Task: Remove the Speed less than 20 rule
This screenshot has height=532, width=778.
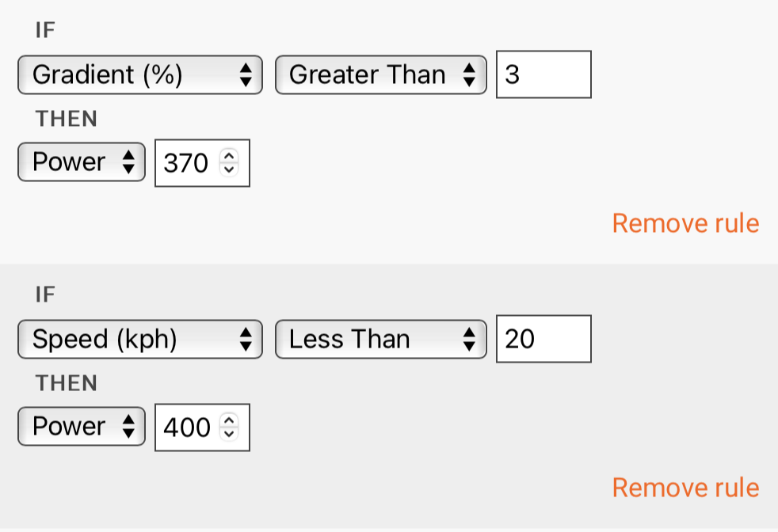Action: click(685, 488)
